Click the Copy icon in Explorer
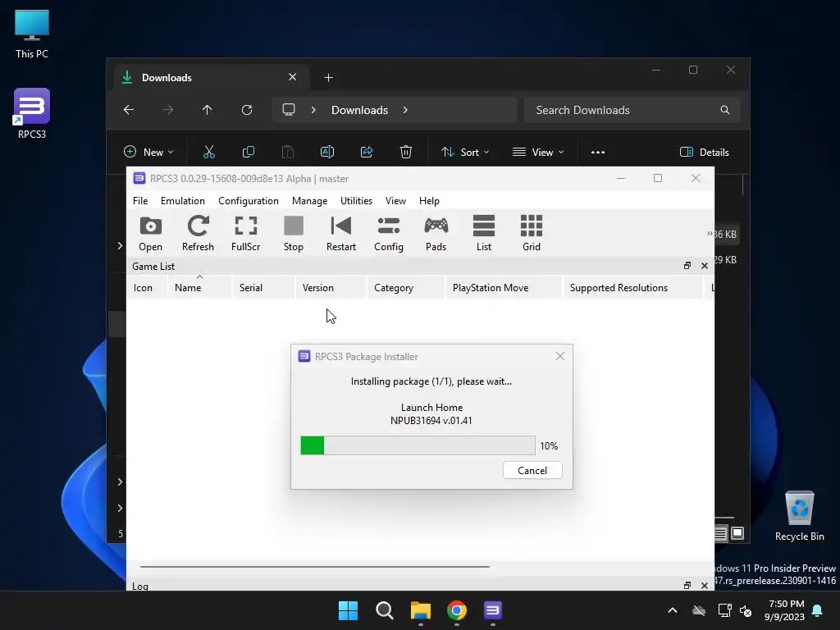 (249, 152)
